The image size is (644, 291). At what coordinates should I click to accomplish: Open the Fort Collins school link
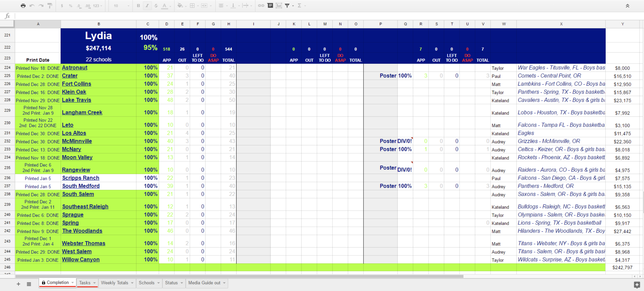click(x=77, y=84)
